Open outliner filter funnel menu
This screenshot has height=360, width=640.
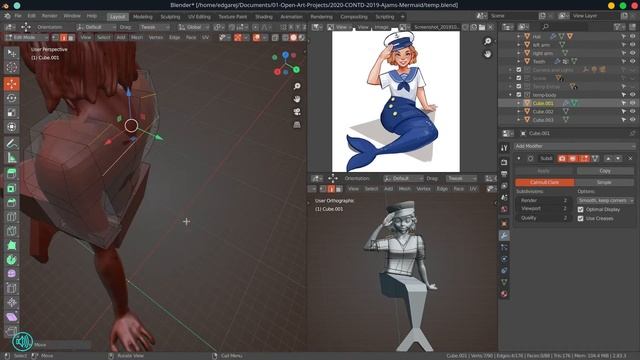point(620,27)
